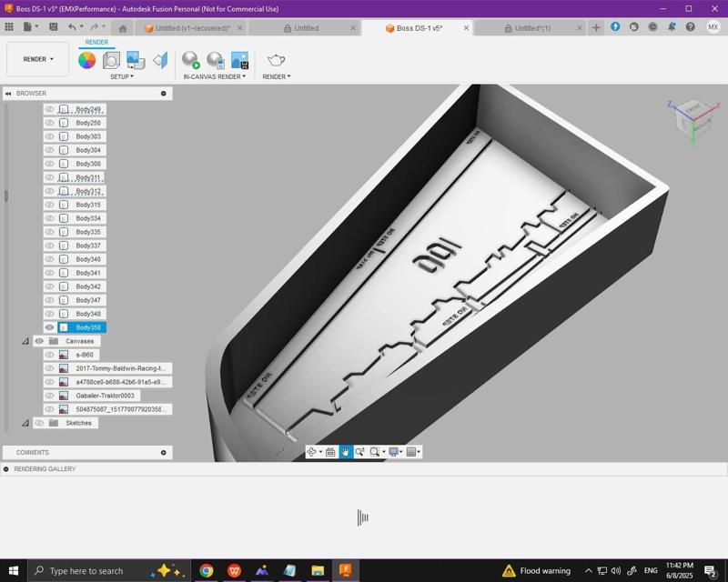
Task: Collapse the Sketches folder tree
Action: pyautogui.click(x=25, y=423)
